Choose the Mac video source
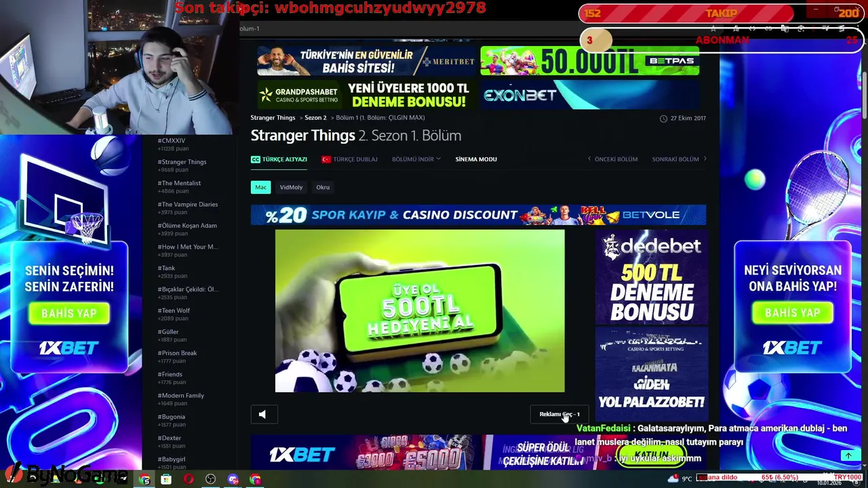This screenshot has height=488, width=868. tap(260, 187)
